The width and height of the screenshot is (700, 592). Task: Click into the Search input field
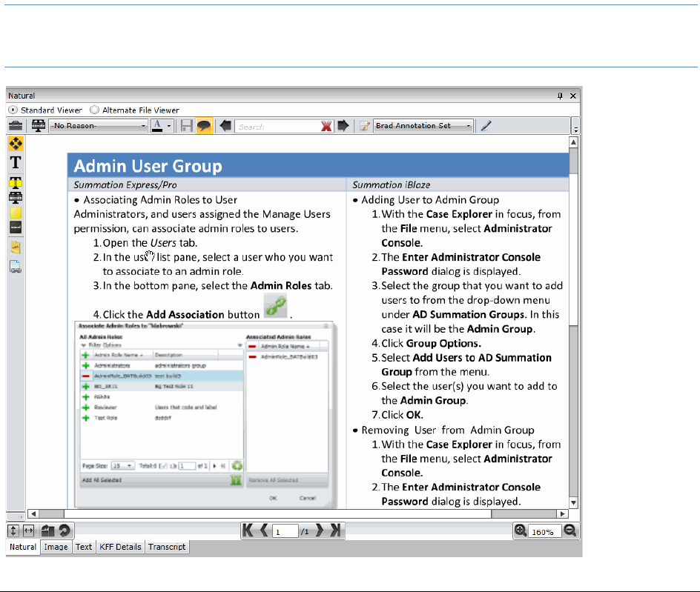coord(277,127)
